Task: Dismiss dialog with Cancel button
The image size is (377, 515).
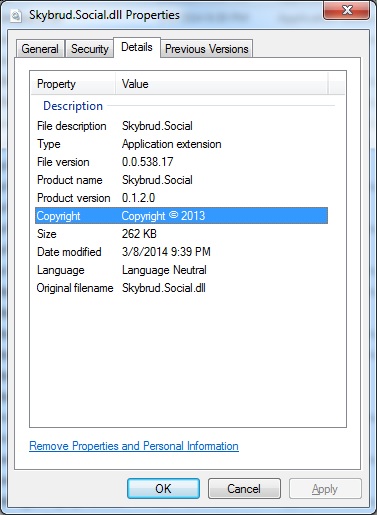Action: coord(244,489)
